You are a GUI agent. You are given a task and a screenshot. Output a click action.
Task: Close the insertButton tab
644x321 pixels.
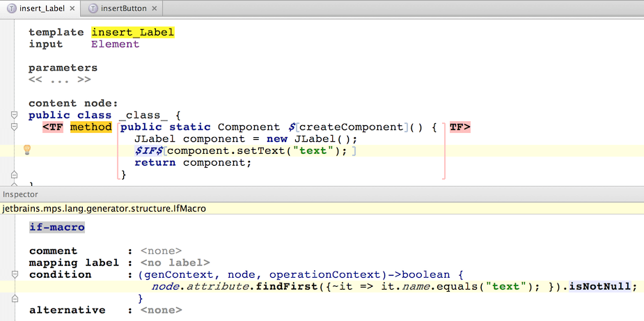154,8
